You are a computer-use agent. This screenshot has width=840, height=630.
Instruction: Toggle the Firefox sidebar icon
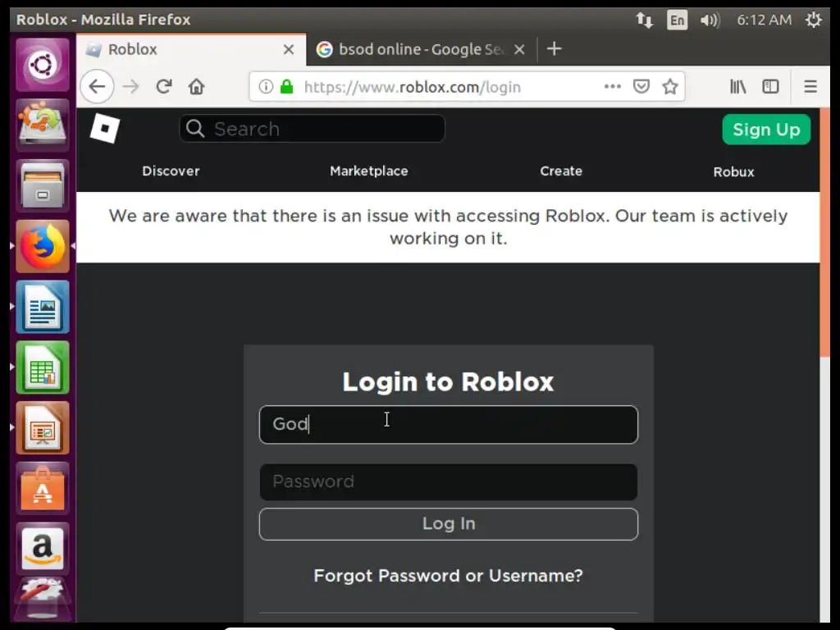[x=770, y=86]
